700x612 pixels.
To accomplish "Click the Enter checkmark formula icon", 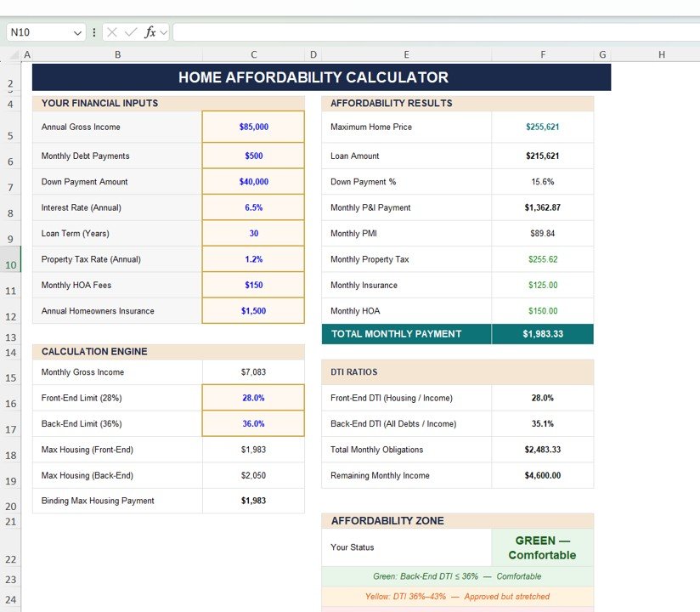I will click(x=129, y=31).
